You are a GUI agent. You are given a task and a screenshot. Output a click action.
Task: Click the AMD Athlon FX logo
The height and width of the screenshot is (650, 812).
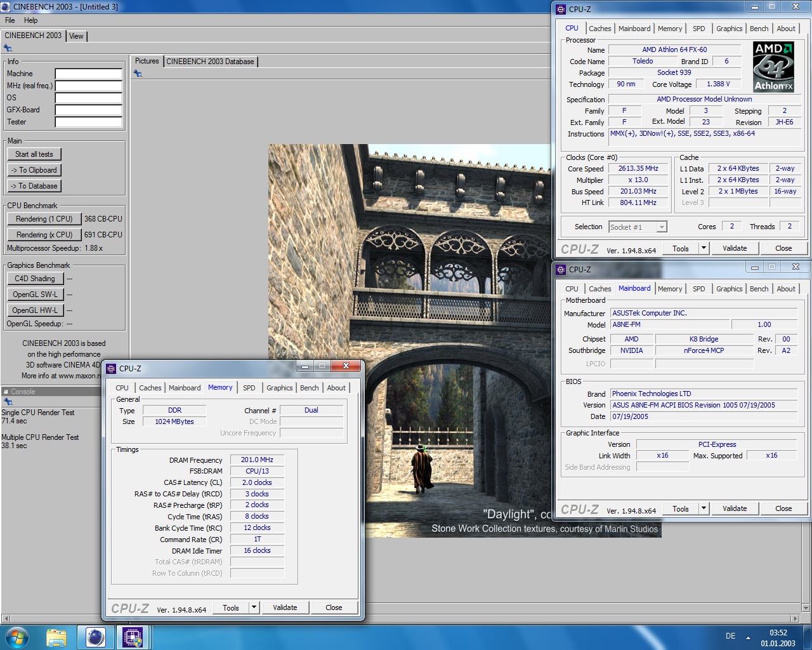pos(773,67)
